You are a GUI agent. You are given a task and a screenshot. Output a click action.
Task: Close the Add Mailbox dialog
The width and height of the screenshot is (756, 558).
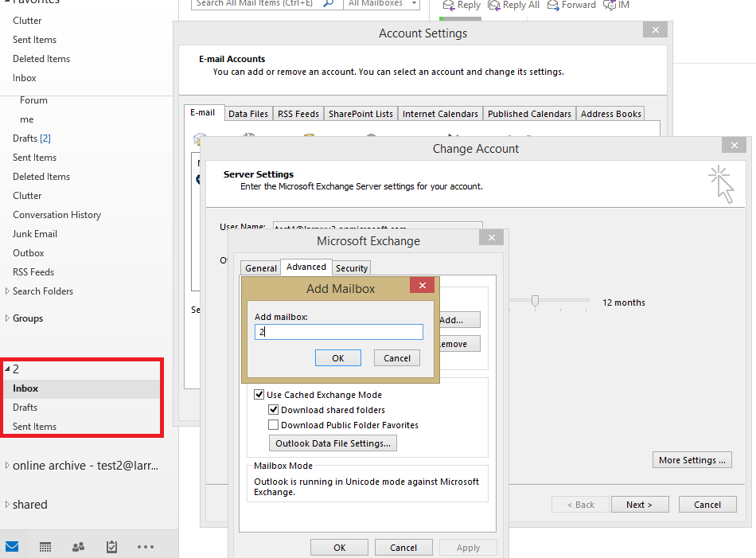[x=422, y=285]
